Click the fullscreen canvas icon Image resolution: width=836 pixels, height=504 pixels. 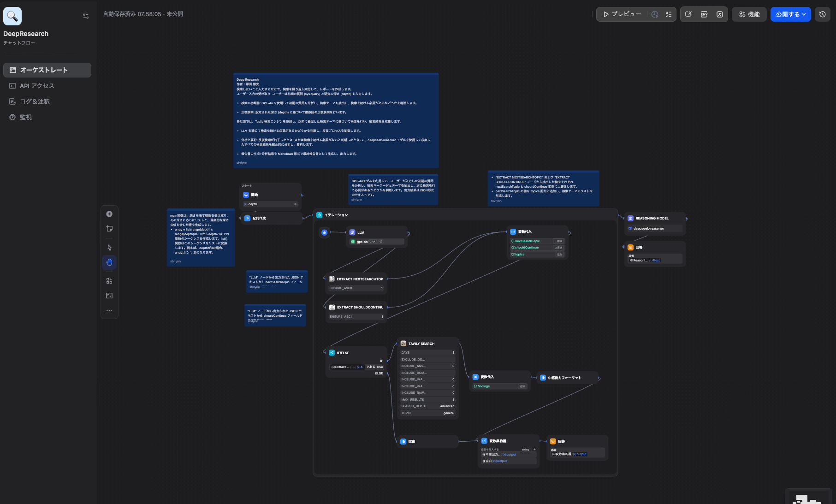tap(109, 296)
